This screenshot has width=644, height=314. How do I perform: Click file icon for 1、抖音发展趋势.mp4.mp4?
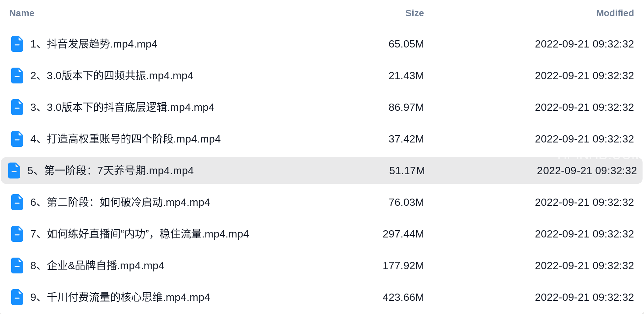tap(17, 44)
